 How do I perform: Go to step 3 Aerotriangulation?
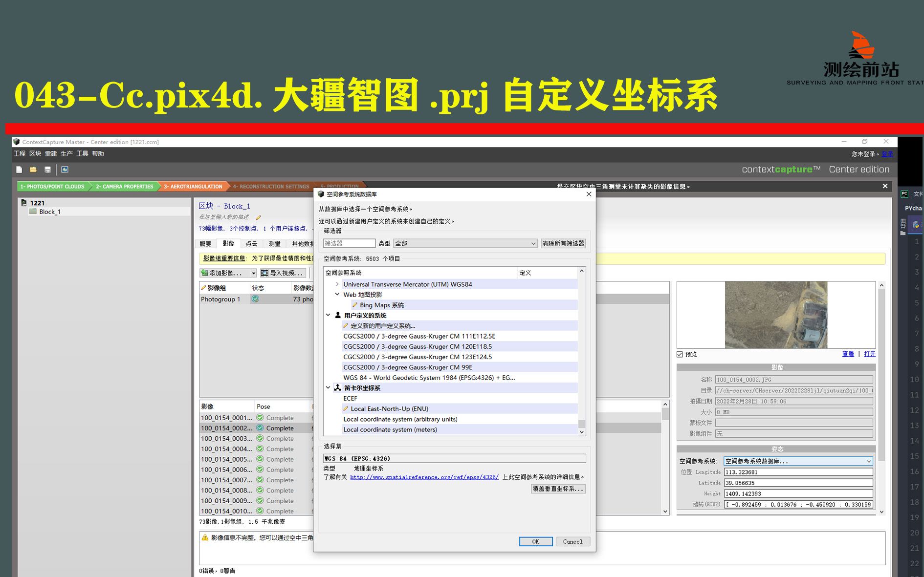(193, 186)
